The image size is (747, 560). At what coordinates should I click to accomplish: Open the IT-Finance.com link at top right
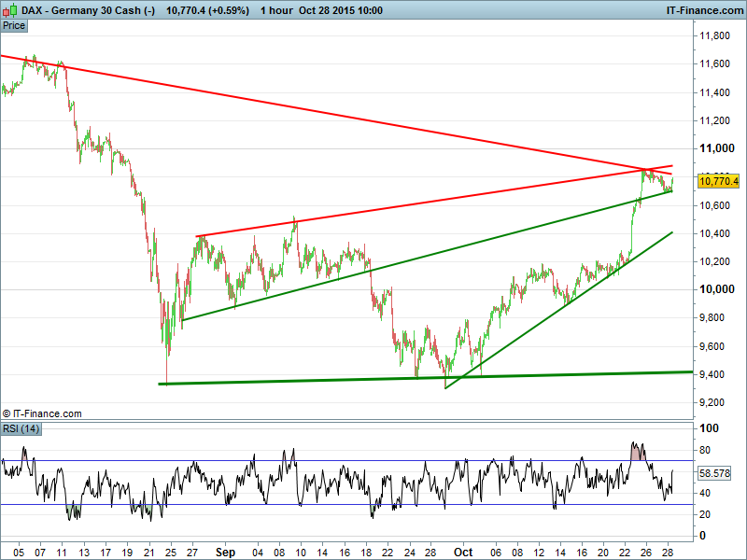point(703,9)
